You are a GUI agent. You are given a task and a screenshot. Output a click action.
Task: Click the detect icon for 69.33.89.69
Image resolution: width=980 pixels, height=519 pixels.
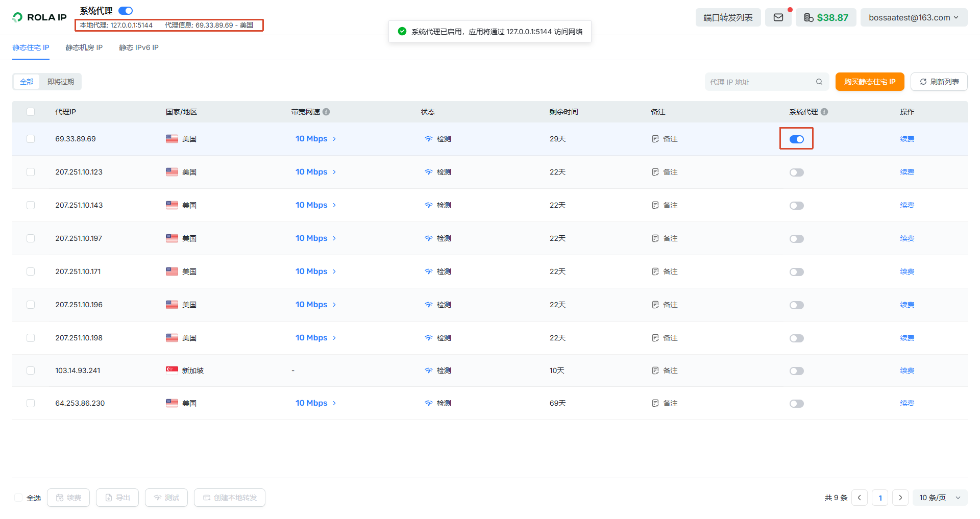[429, 139]
